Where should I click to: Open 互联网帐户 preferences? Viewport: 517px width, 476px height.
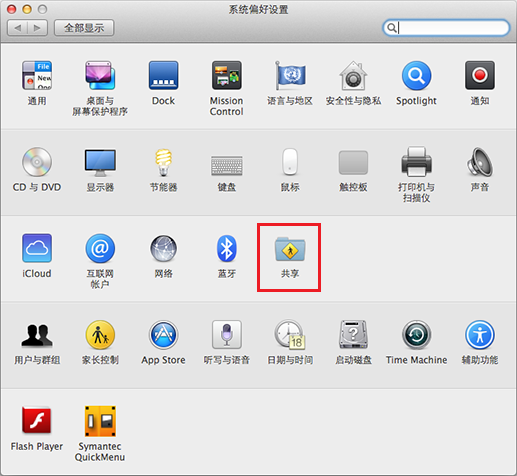pos(100,248)
